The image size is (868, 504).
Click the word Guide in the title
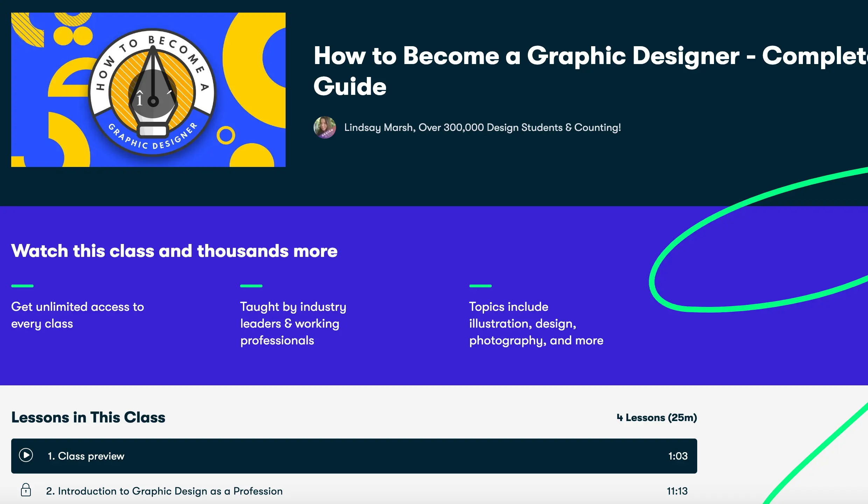click(x=350, y=86)
